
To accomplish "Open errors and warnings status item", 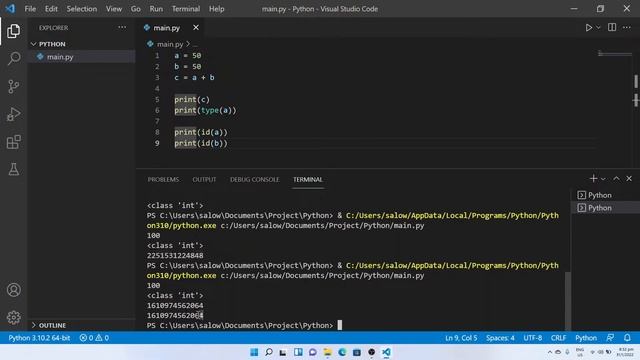I will [x=94, y=338].
